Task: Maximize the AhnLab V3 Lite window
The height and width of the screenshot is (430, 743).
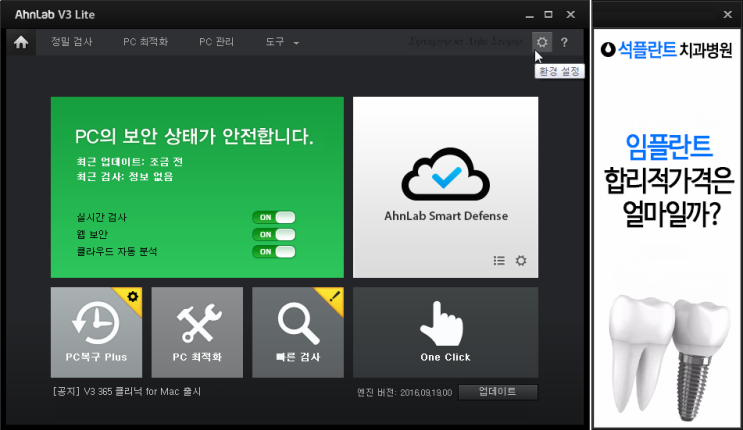Action: 548,15
